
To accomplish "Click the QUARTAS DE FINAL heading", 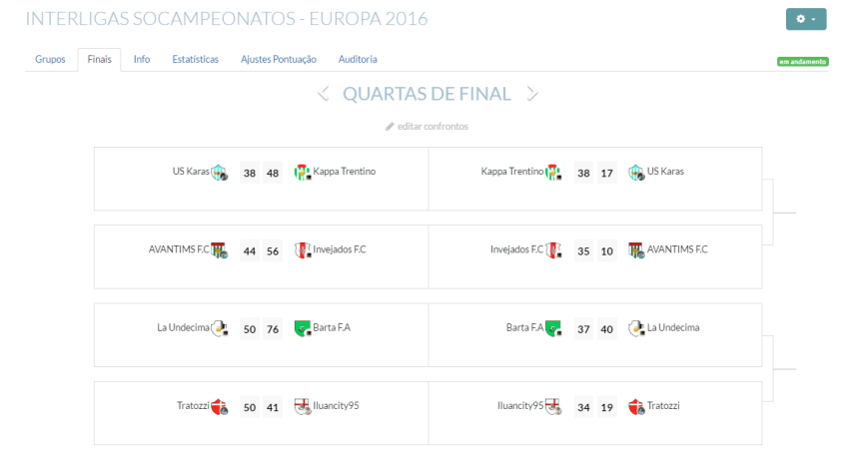I will tap(427, 94).
